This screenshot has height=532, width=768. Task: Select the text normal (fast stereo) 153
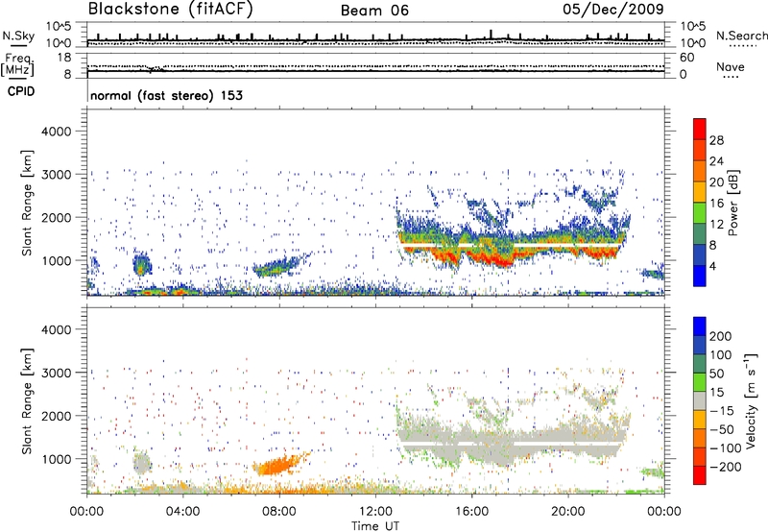tap(166, 95)
